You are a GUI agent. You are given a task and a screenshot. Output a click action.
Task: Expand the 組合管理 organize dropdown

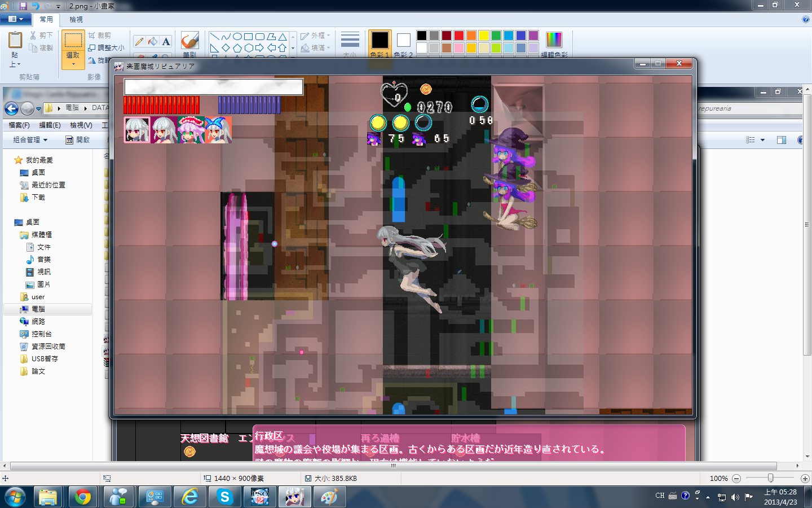30,140
